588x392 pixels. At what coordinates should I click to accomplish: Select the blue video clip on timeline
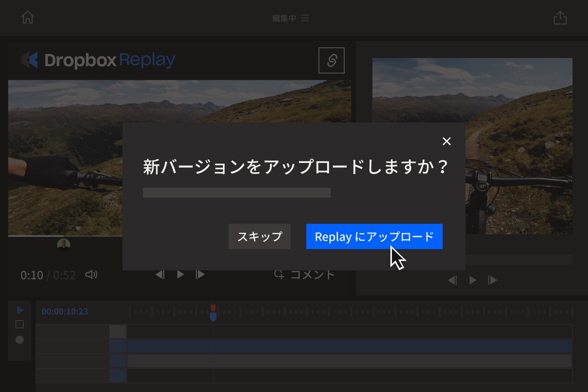coord(350,346)
